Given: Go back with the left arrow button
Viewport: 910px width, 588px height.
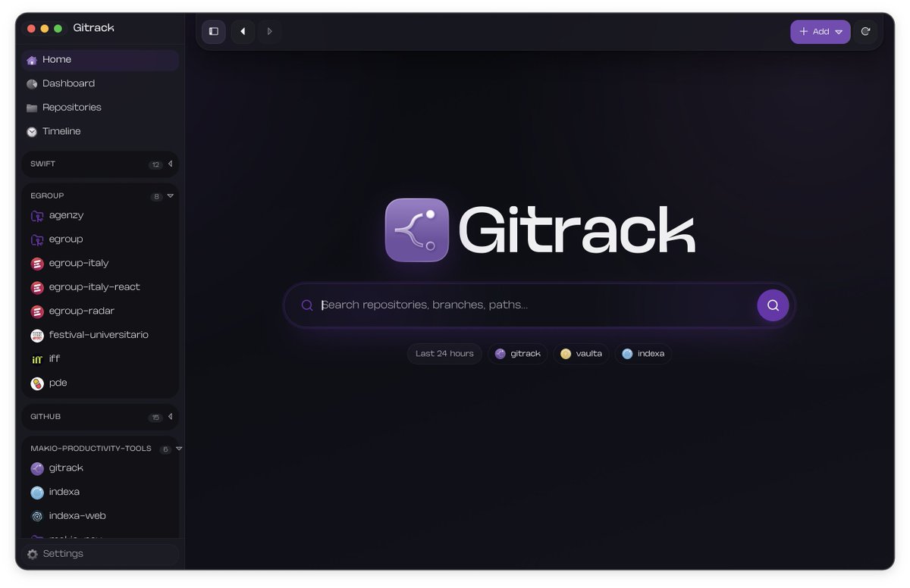Looking at the screenshot, I should 243,32.
